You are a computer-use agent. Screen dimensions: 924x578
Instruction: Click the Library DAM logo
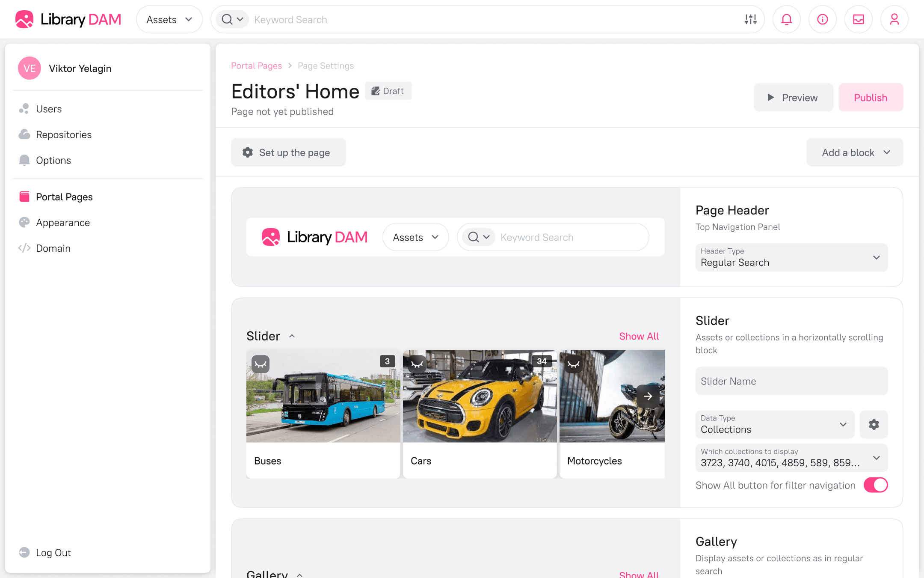tap(68, 19)
